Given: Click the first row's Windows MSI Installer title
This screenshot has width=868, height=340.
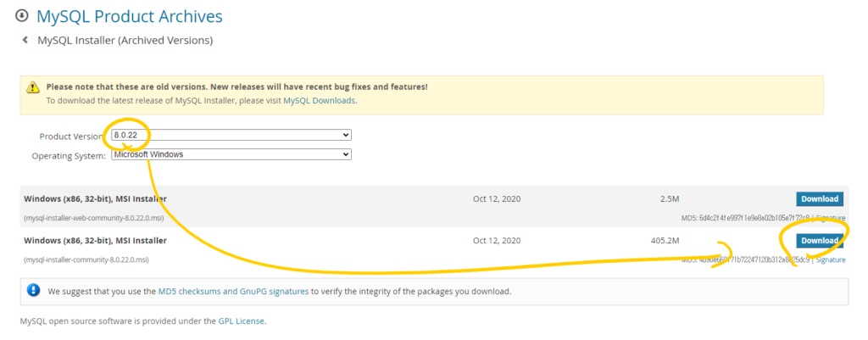Looking at the screenshot, I should [x=95, y=198].
